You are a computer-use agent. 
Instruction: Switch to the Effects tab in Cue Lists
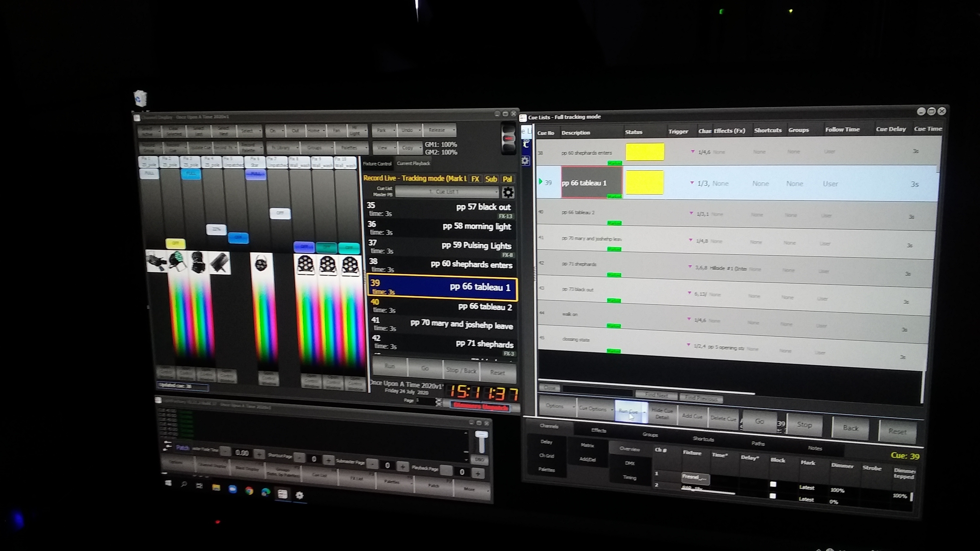[599, 430]
